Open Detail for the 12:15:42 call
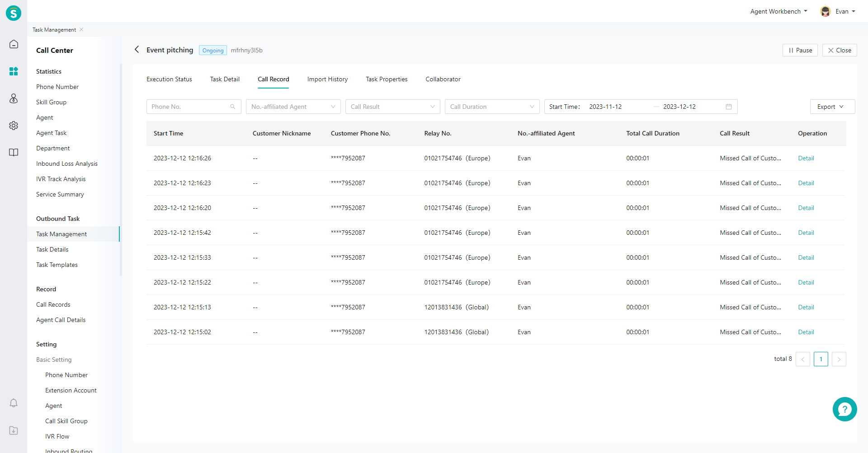This screenshot has width=868, height=453. click(x=806, y=233)
